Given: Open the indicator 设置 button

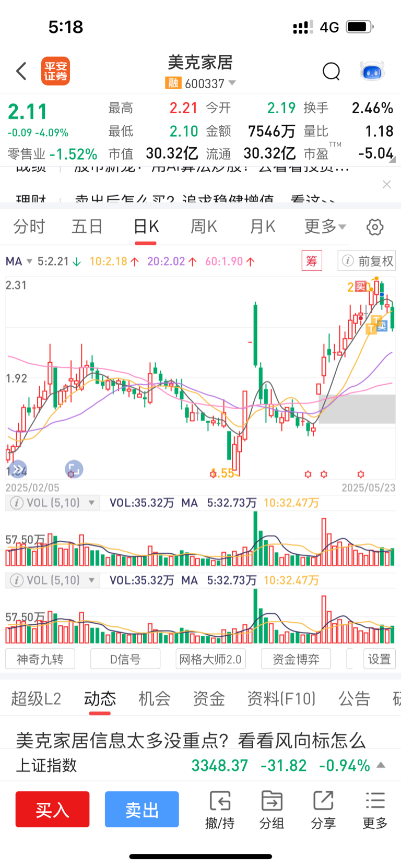Looking at the screenshot, I should (x=379, y=659).
